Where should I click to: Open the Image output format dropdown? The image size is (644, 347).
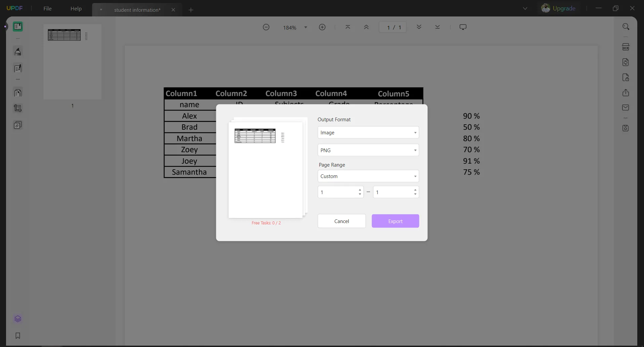(x=368, y=132)
